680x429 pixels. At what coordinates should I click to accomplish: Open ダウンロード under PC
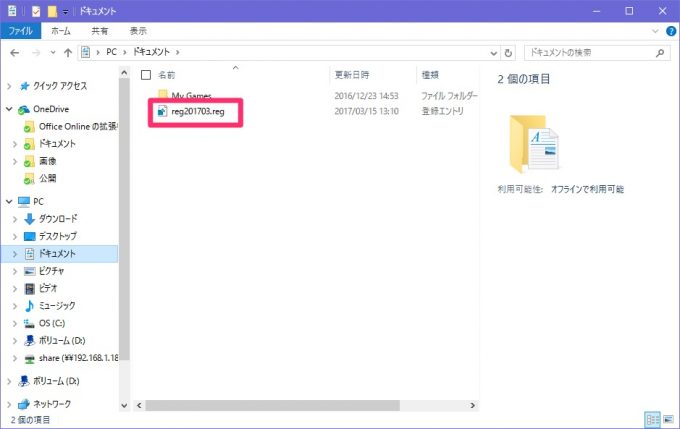point(58,219)
